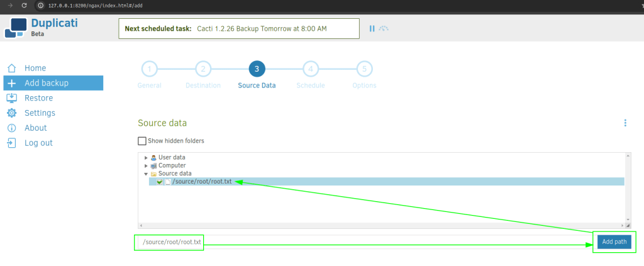Viewport: 644px width, 266px height.
Task: Go to step 1 General
Action: [x=149, y=69]
